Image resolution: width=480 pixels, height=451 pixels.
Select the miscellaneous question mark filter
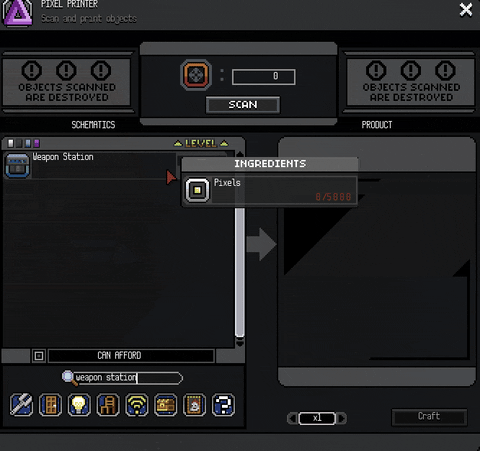pos(224,405)
